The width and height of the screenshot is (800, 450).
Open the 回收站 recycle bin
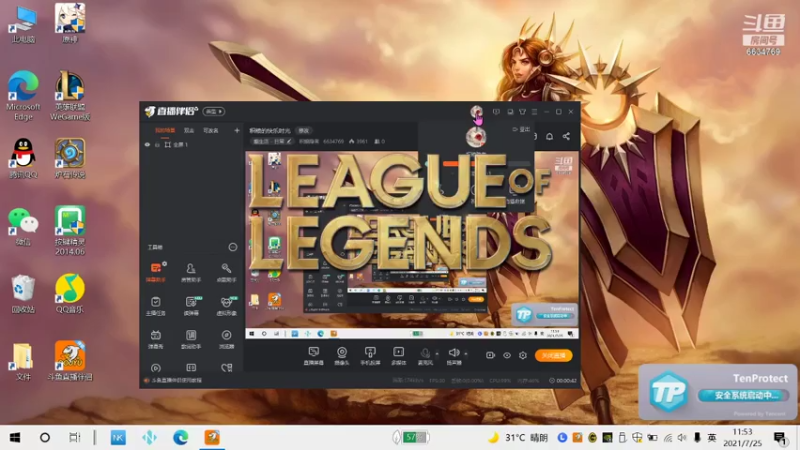coord(23,293)
